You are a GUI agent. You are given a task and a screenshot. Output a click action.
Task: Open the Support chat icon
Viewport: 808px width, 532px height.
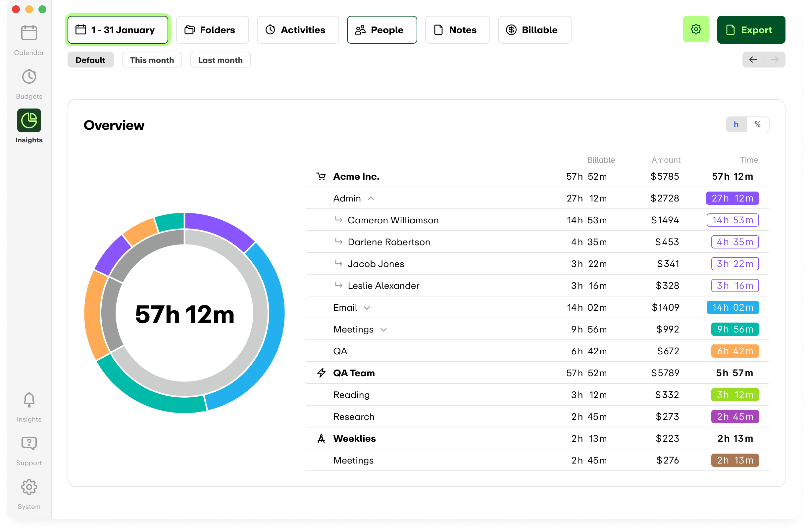[x=29, y=443]
